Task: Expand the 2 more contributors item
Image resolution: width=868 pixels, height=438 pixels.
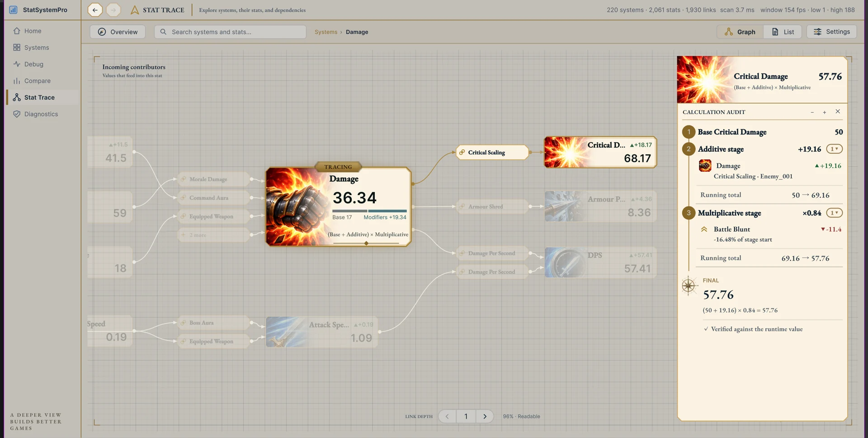Action: (214, 235)
